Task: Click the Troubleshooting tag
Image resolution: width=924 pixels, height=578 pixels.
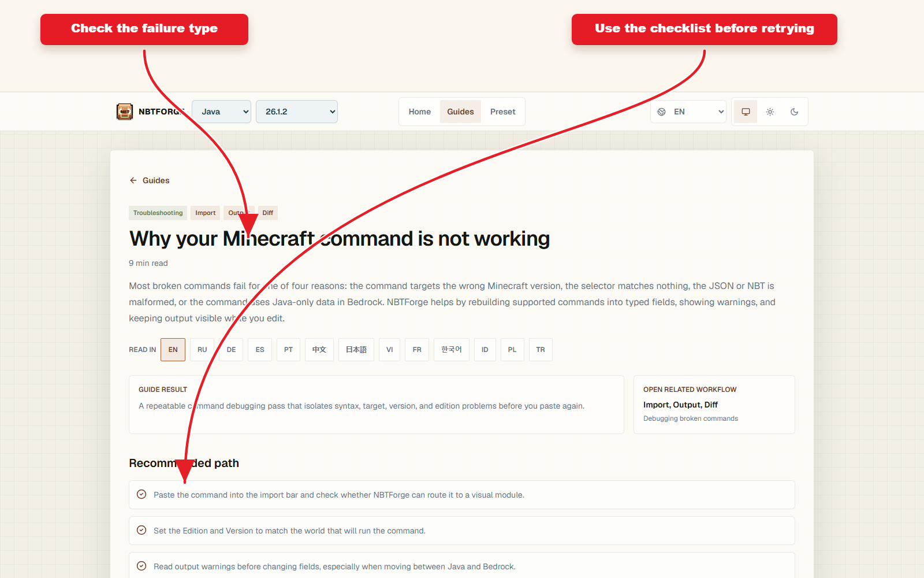Action: click(158, 213)
